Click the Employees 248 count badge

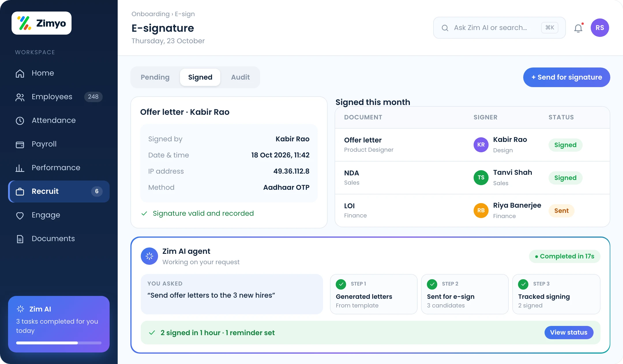pyautogui.click(x=93, y=97)
